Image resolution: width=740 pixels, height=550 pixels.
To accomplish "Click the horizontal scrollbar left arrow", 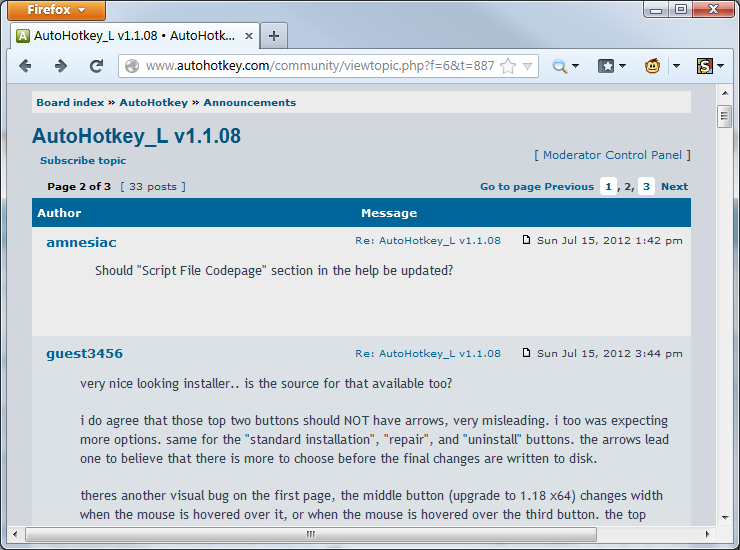I will pos(15,534).
